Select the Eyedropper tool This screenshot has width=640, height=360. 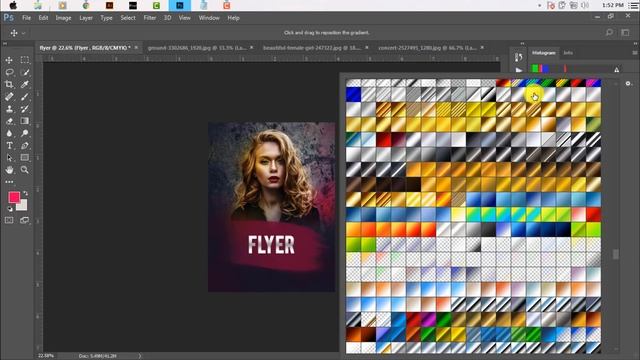click(x=24, y=84)
